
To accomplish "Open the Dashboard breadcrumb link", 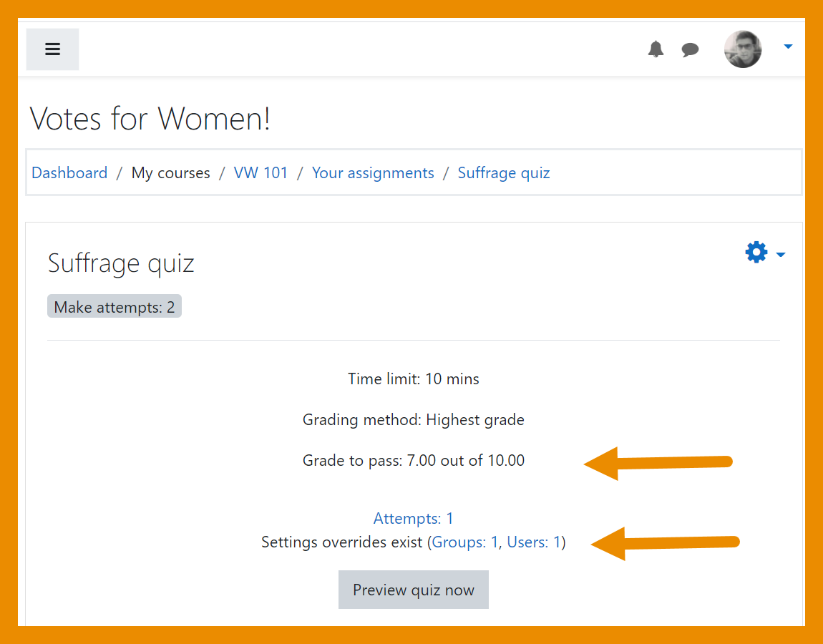I will 69,172.
